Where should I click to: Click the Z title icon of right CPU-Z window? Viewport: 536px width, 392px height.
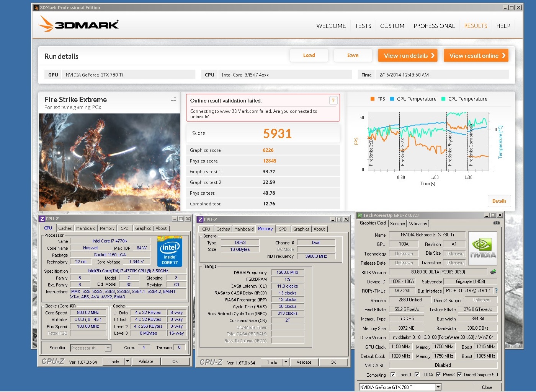pyautogui.click(x=200, y=220)
